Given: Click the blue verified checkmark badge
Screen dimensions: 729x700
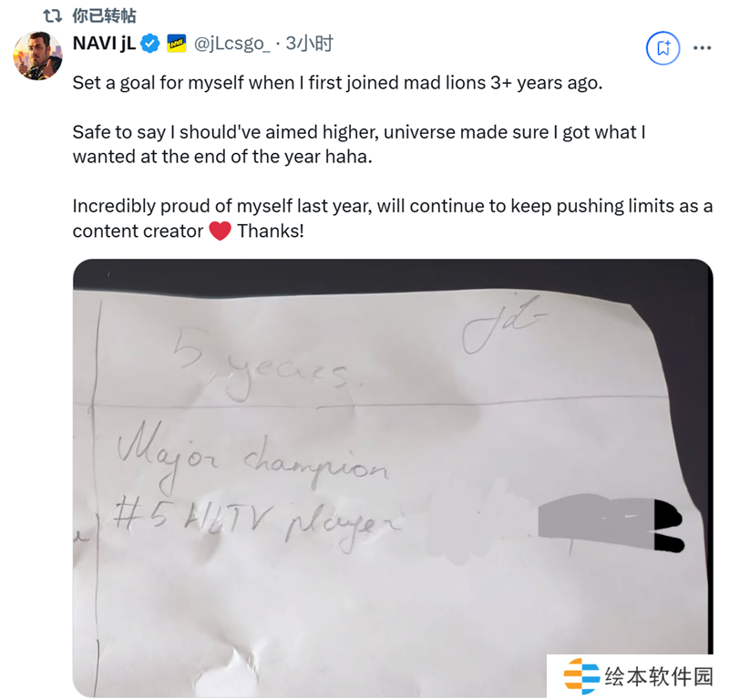Looking at the screenshot, I should [150, 44].
